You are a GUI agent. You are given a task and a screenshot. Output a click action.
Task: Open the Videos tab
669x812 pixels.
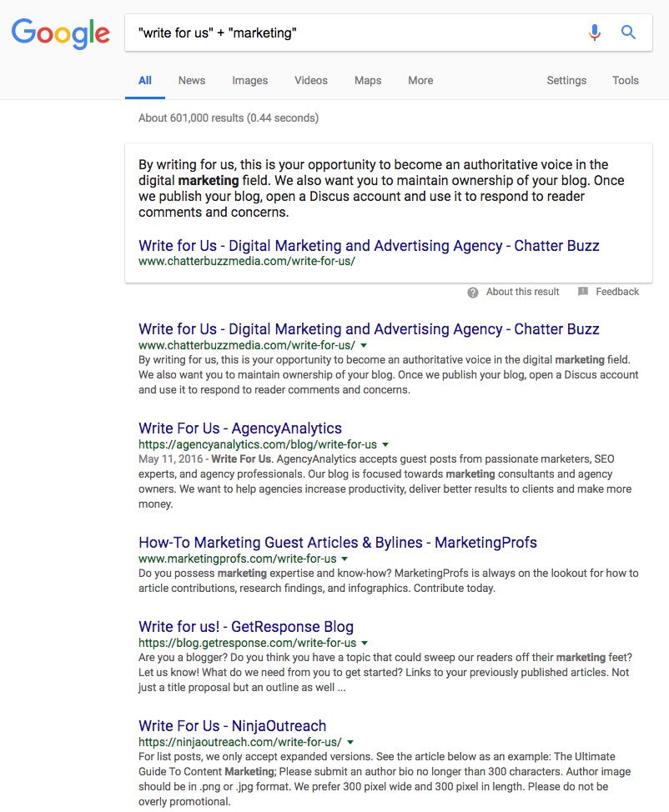[x=311, y=80]
